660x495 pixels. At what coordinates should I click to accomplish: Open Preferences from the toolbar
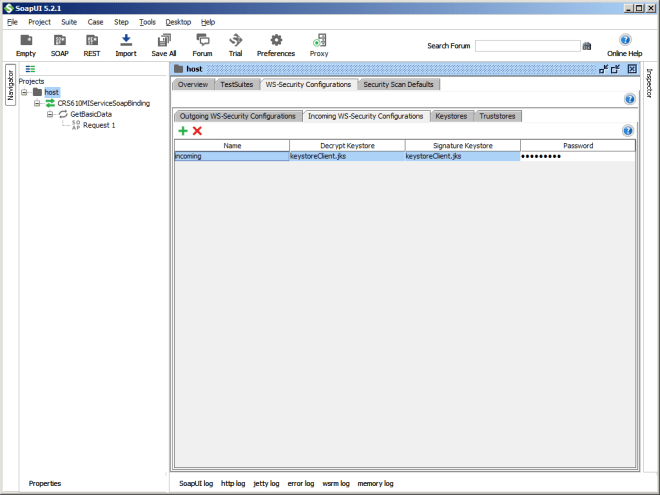pyautogui.click(x=276, y=44)
